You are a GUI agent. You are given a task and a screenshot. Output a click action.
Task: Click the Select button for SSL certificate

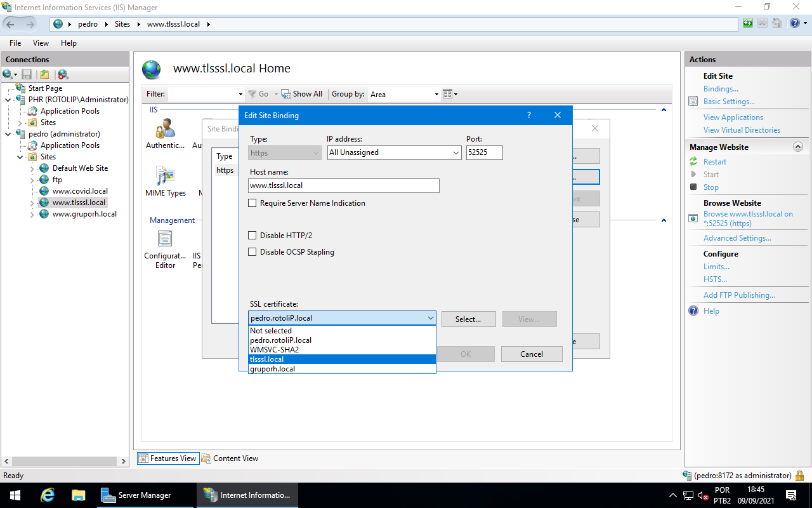(x=468, y=319)
